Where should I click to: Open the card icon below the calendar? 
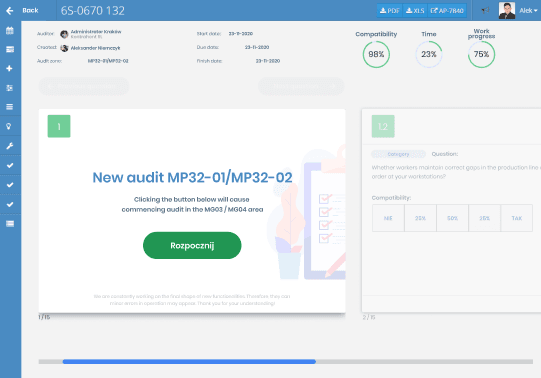tap(10, 49)
